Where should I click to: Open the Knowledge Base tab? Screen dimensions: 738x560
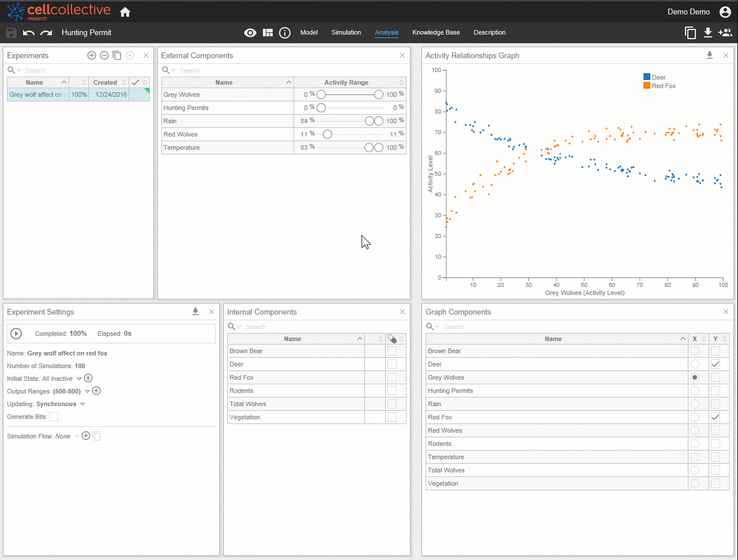[x=436, y=32]
